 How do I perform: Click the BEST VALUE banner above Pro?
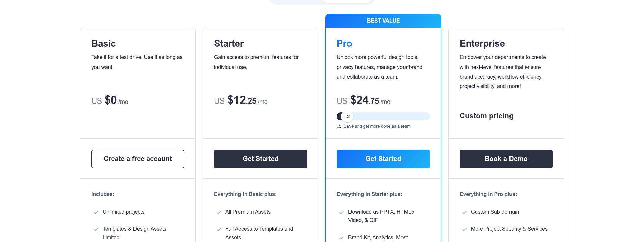[383, 21]
